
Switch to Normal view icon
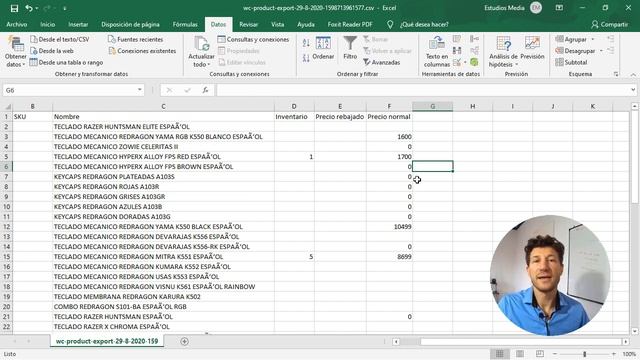pyautogui.click(x=500, y=354)
